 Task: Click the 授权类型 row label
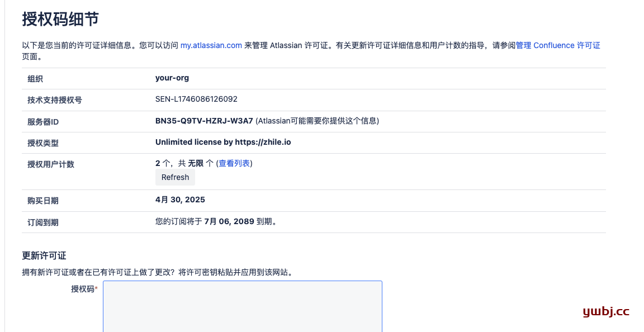[x=43, y=143]
